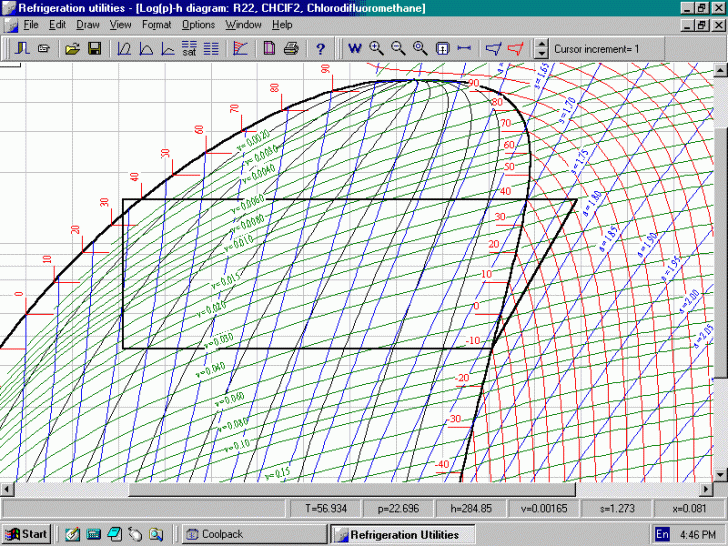Screen dimensions: 728x546
Task: Click the horizontal scrollbar left arrow
Action: click(6, 489)
